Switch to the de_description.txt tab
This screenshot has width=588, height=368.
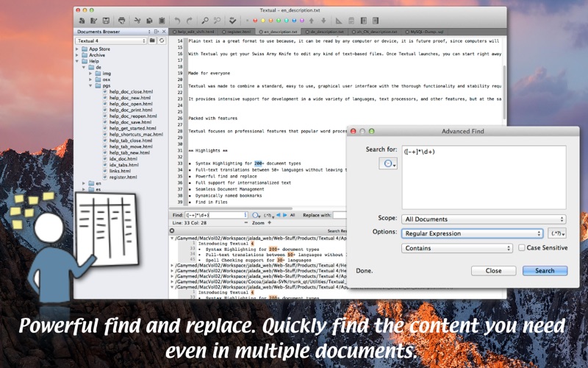click(x=325, y=32)
